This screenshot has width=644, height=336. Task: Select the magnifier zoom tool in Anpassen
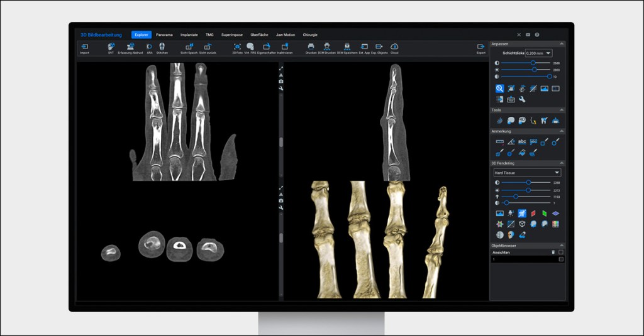(x=499, y=89)
